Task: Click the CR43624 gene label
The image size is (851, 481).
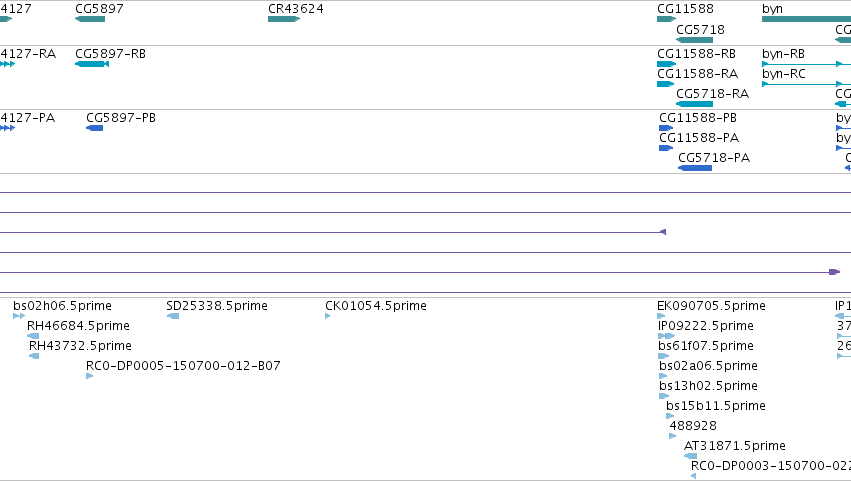Action: pyautogui.click(x=296, y=9)
